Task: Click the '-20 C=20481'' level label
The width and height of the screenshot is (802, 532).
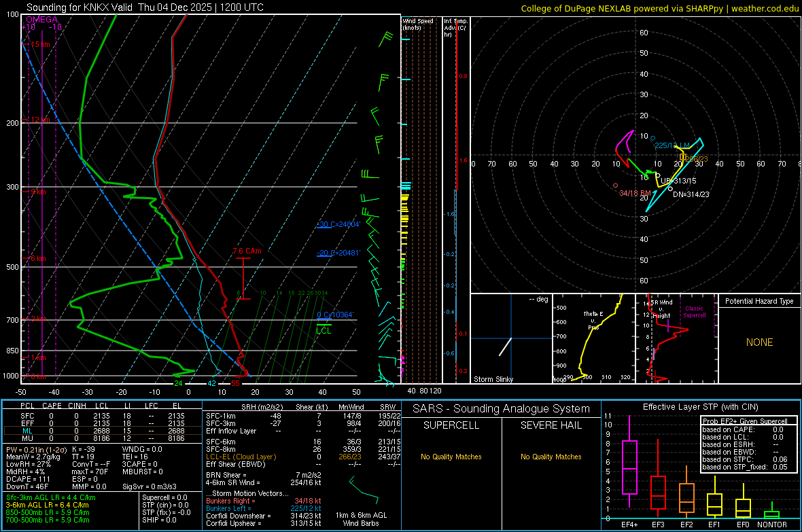Action: pos(338,253)
